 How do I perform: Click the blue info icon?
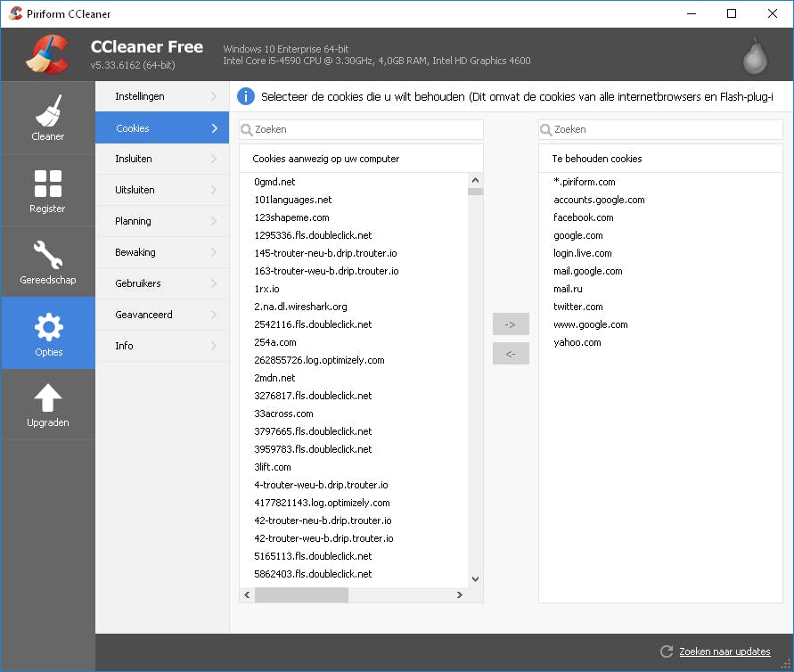pos(246,96)
